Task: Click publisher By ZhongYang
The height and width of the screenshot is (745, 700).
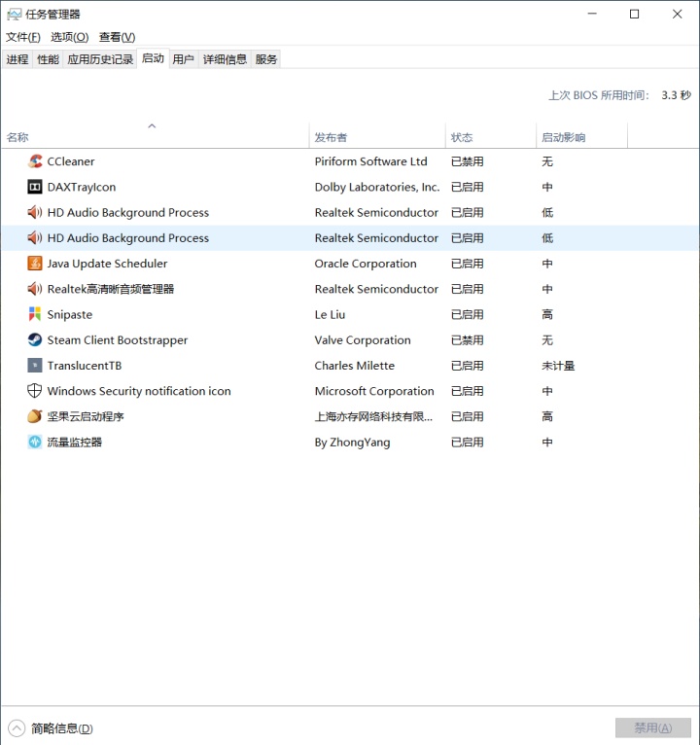Action: pos(352,443)
